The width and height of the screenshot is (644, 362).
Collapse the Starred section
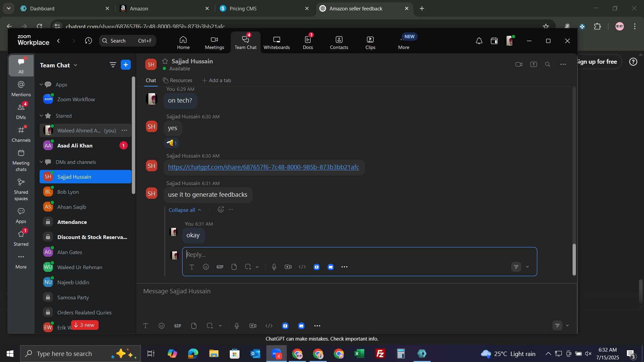tap(41, 116)
